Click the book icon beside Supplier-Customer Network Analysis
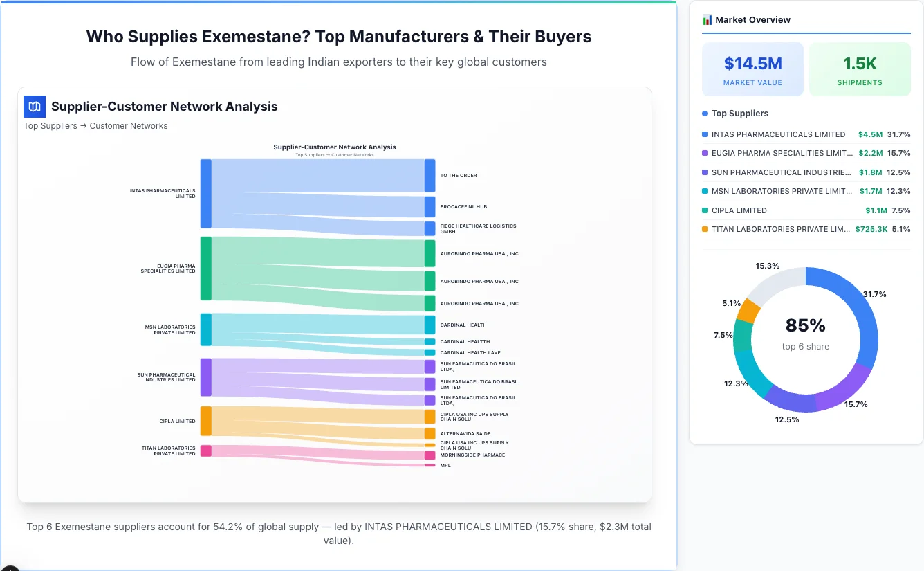This screenshot has height=571, width=924. tap(34, 107)
